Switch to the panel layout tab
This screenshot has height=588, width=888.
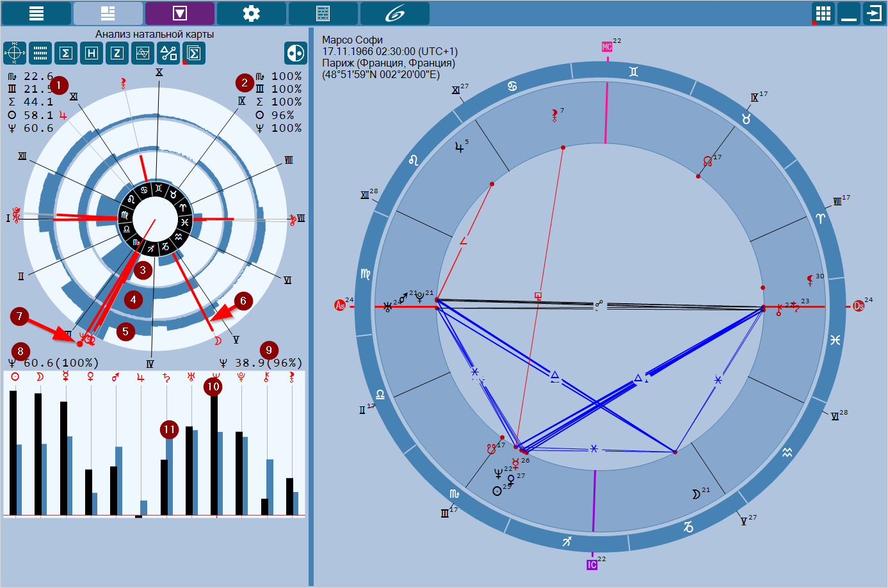coord(108,13)
